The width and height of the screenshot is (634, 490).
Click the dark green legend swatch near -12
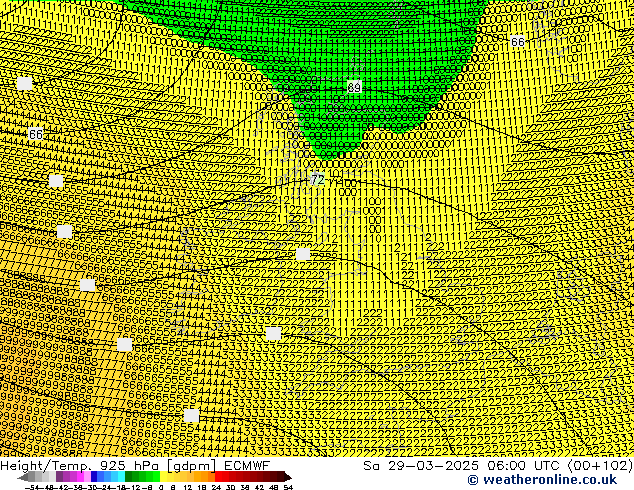click(129, 477)
